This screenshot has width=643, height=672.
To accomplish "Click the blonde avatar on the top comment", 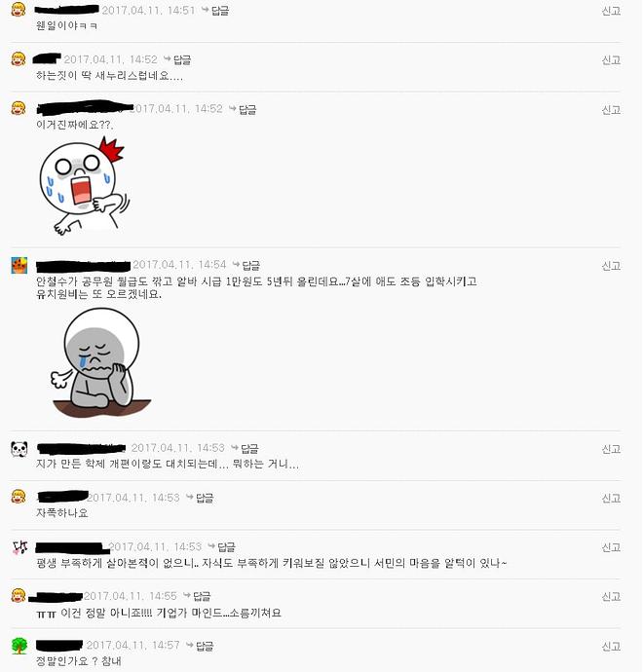I will click(x=18, y=9).
